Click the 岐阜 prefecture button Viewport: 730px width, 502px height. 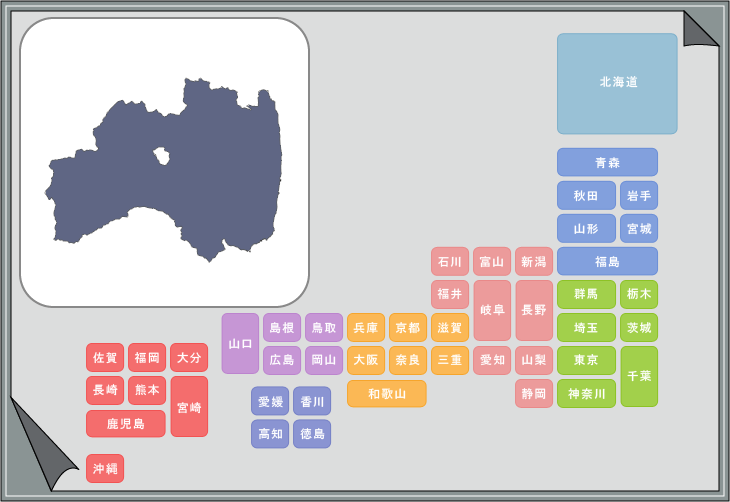click(492, 310)
